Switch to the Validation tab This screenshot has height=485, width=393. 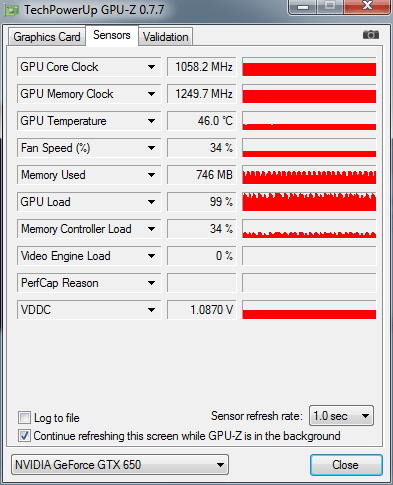click(x=165, y=37)
